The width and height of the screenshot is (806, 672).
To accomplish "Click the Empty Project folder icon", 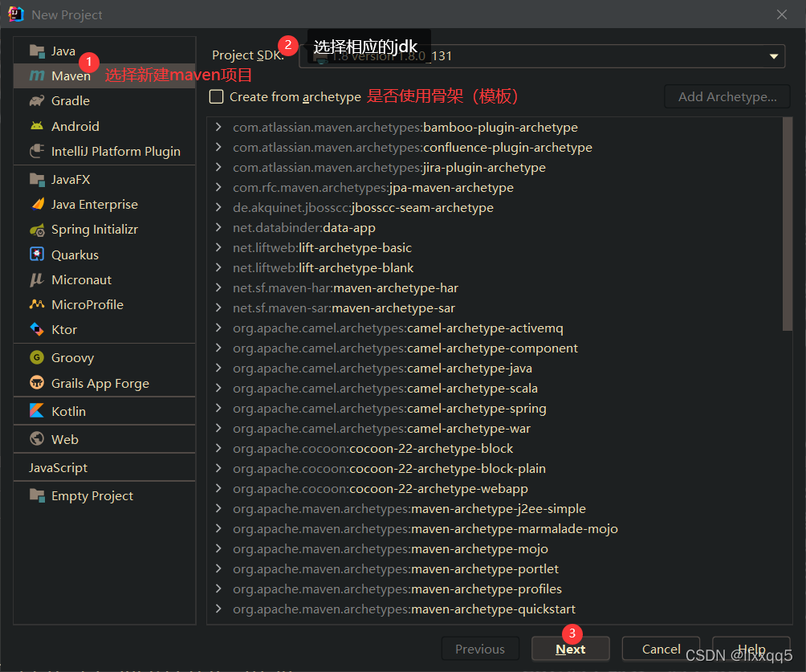I will 37,495.
